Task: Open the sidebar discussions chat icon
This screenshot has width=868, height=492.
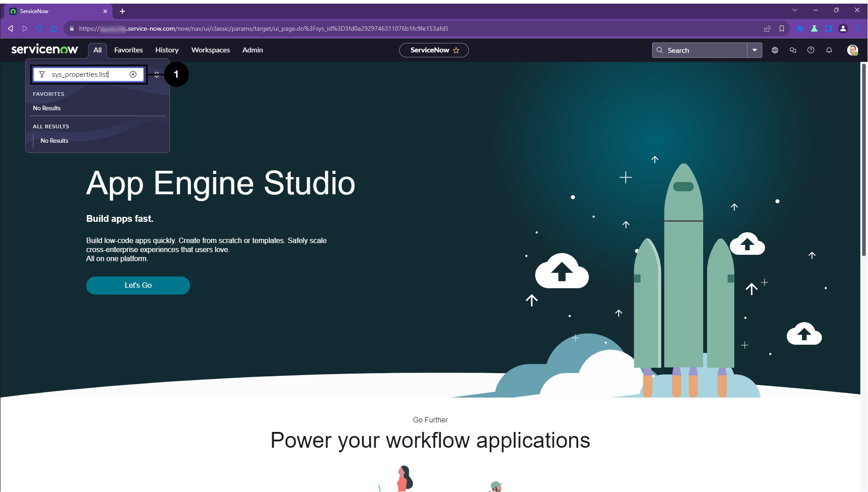Action: pos(793,50)
